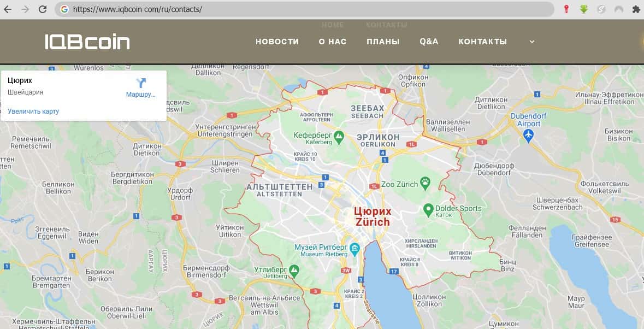Screen dimensions: 644x329
Task: Click the Унтеренгстринген Unterengstringen label
Action: tap(225, 131)
